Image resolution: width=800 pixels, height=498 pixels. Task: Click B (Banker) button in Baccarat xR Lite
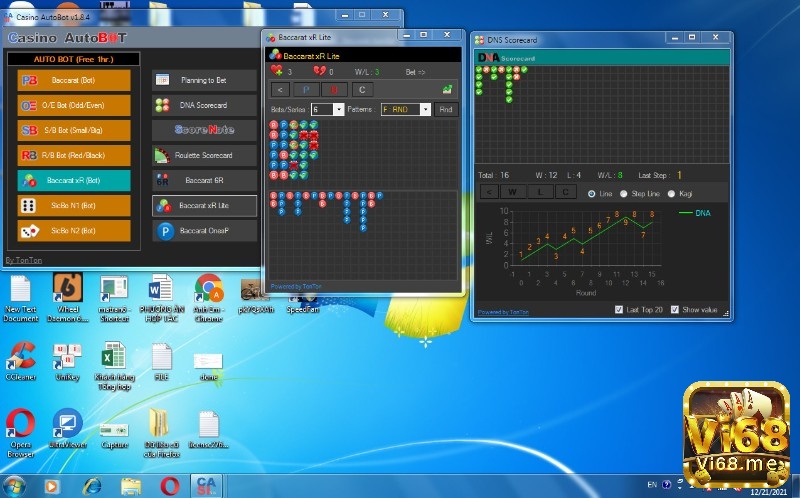point(334,90)
